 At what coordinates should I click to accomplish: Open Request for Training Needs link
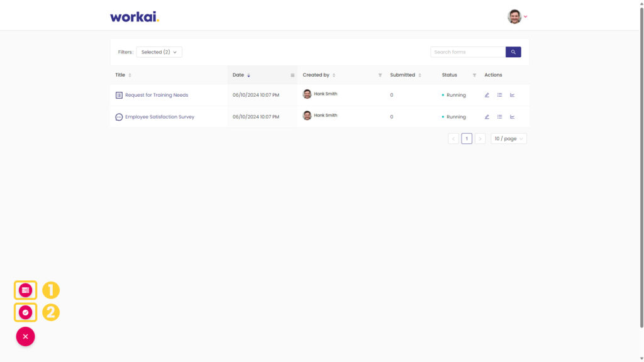(x=157, y=95)
